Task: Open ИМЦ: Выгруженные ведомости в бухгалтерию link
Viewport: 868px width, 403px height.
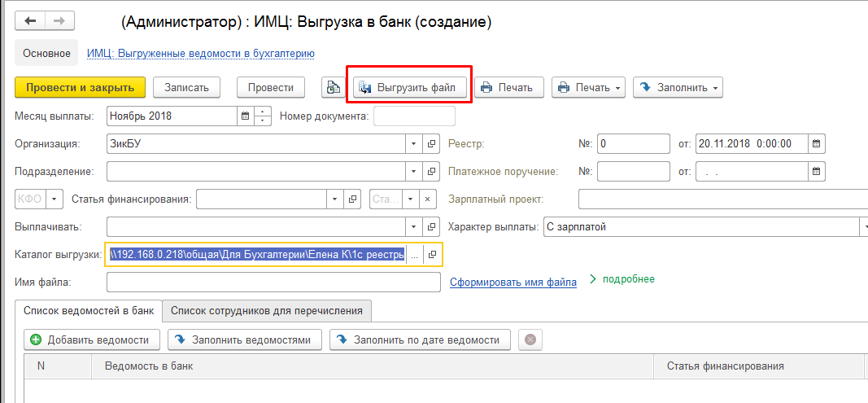Action: coord(201,54)
